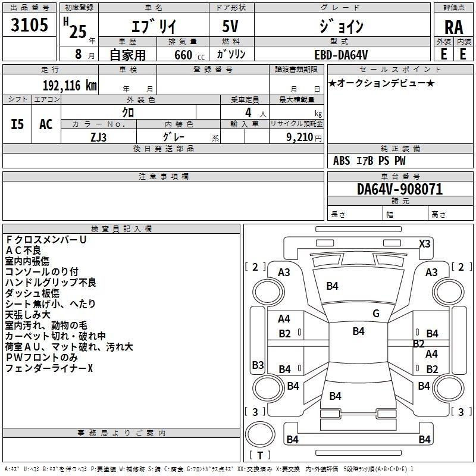This screenshot has width=476, height=476.
Task: Click the mileage 192,116 km
Action: pos(70,86)
